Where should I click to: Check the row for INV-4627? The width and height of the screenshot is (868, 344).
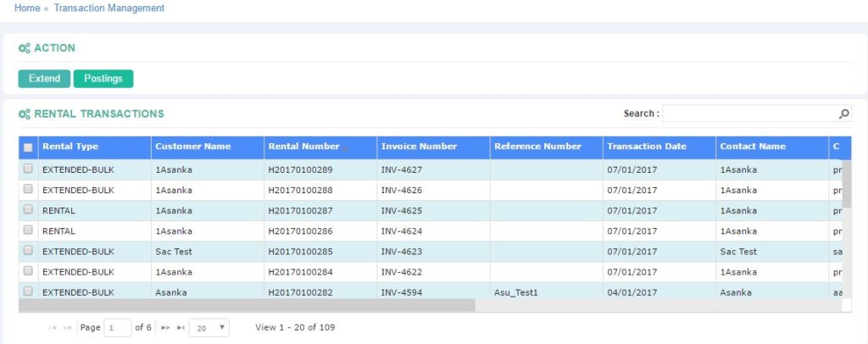click(x=28, y=169)
